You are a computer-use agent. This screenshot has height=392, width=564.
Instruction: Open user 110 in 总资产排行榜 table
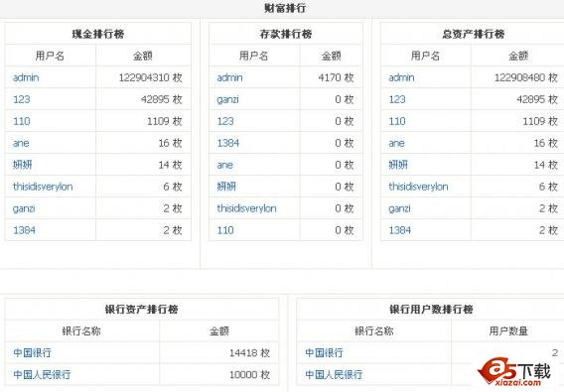click(x=397, y=121)
